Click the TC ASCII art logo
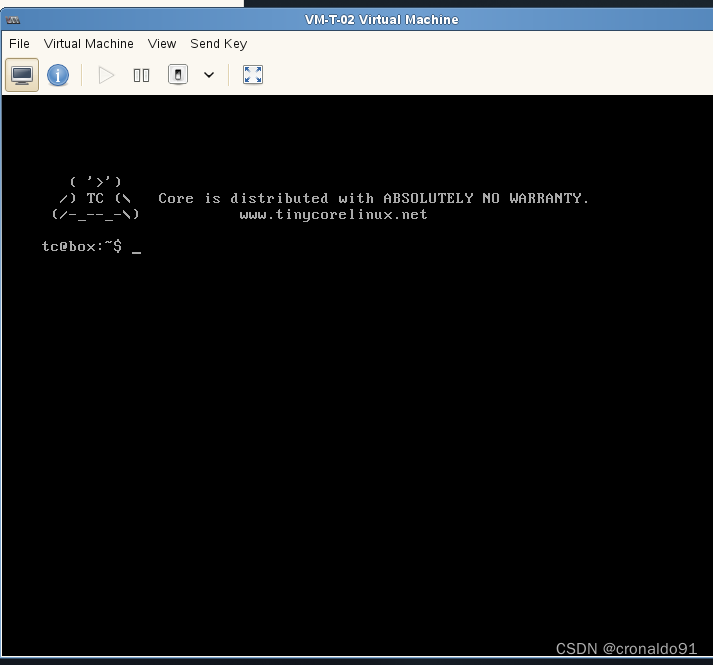The image size is (713, 665). 95,198
